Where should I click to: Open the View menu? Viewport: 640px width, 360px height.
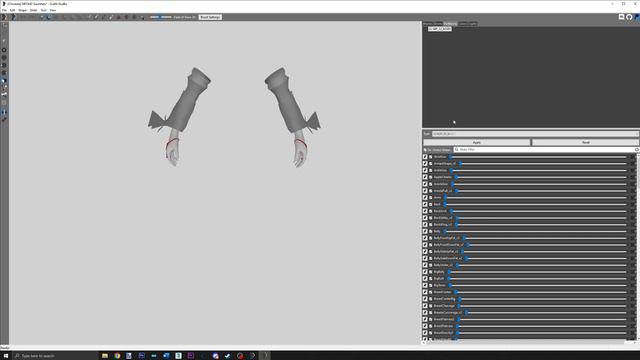[53, 10]
